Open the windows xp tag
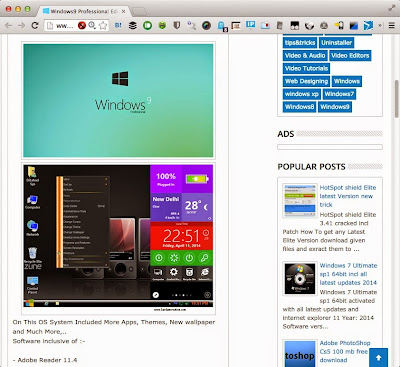This screenshot has height=367, width=400. click(302, 94)
